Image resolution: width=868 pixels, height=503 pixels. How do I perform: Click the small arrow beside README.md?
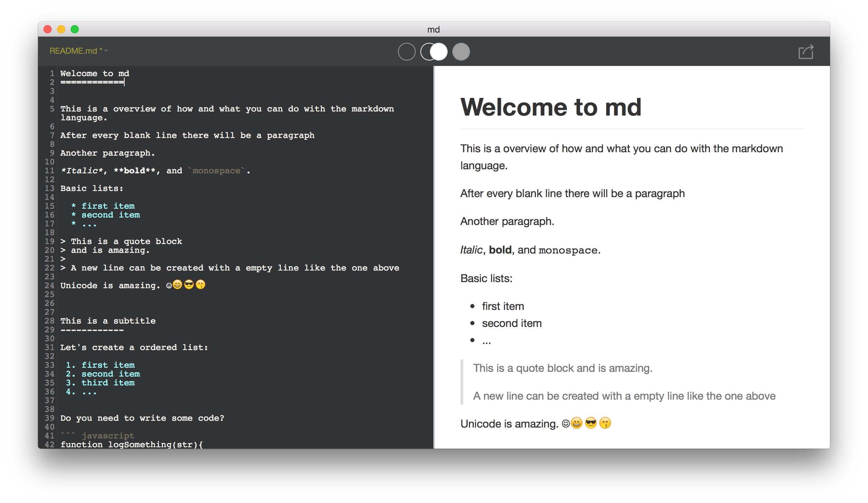tap(106, 51)
